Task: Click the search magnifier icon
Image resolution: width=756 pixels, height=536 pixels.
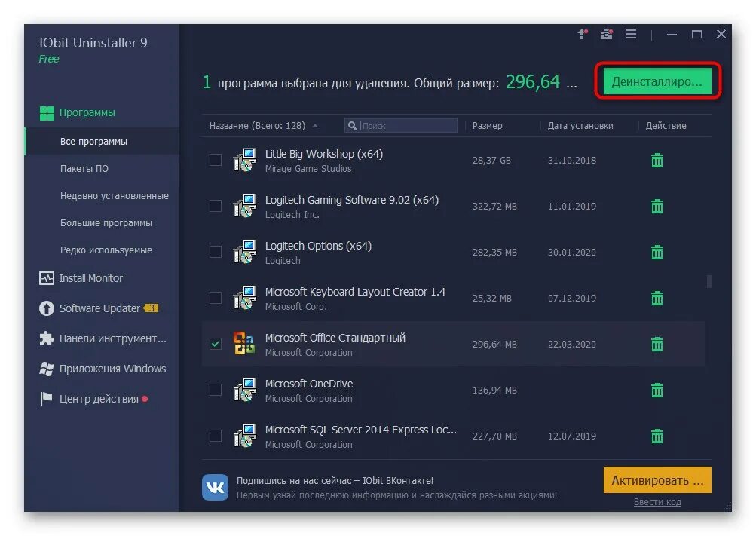Action: coord(353,126)
